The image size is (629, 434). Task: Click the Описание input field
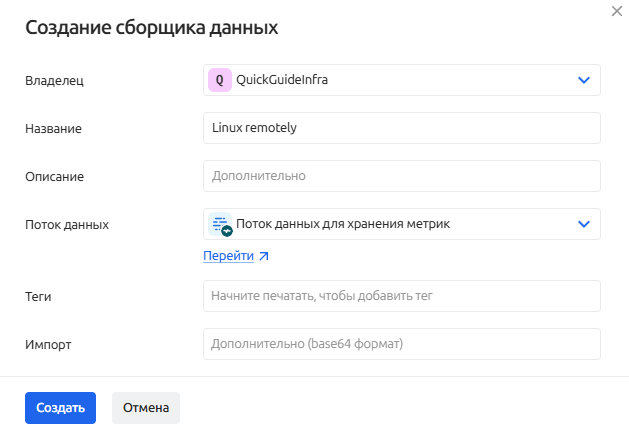pos(401,176)
